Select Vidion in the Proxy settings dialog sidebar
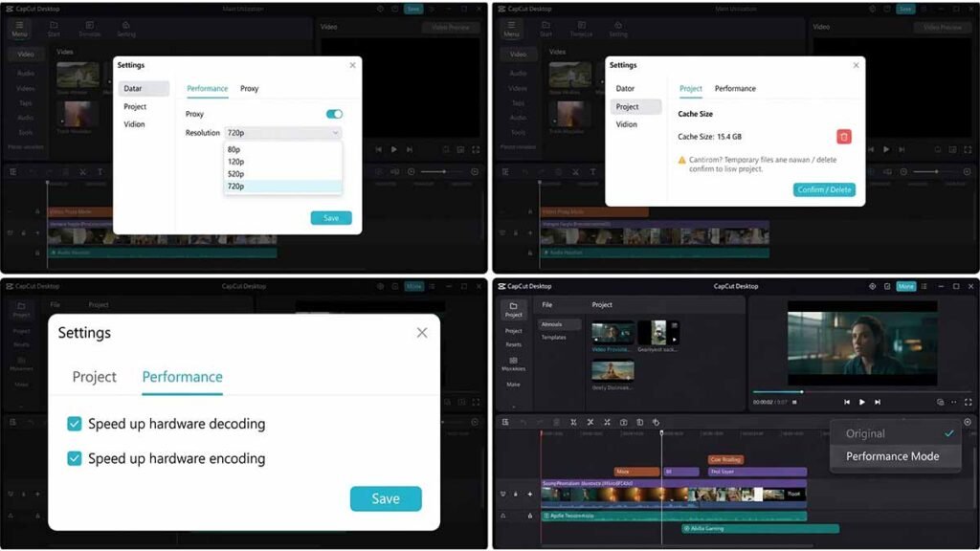The height and width of the screenshot is (551, 980). tap(134, 124)
